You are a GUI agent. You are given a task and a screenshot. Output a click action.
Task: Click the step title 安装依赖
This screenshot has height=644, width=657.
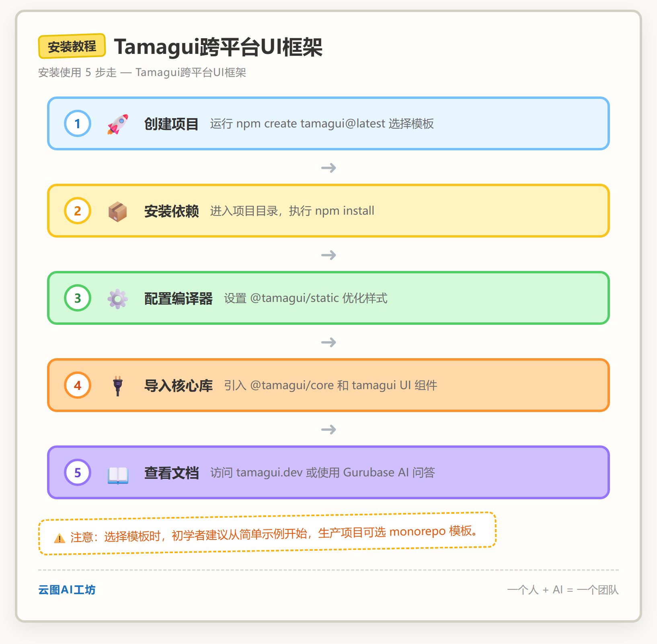point(171,211)
